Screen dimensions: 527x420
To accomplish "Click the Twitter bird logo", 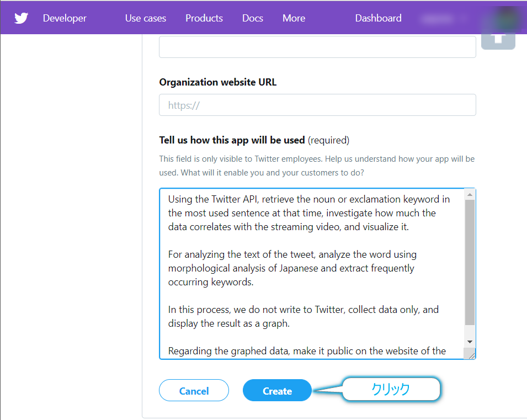I will tap(21, 18).
